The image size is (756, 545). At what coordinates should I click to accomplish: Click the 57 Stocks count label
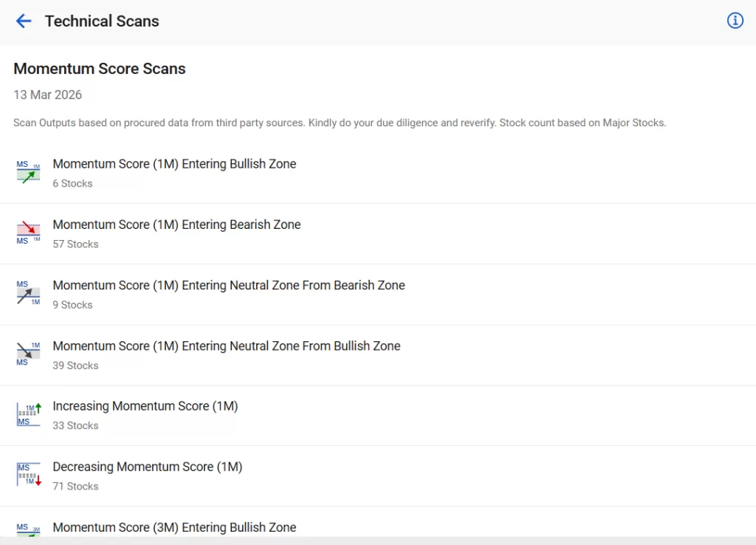coord(75,244)
